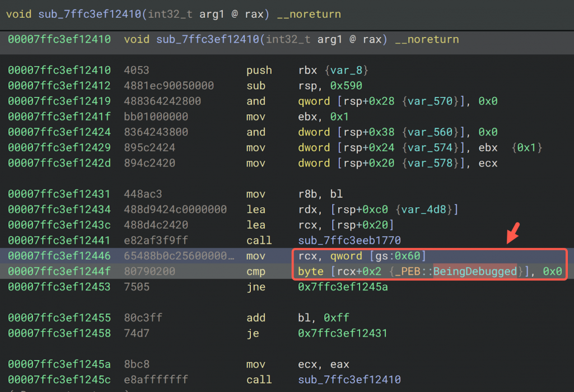Select the push rbx instruction mnemonic
The image size is (574, 392).
[x=260, y=70]
